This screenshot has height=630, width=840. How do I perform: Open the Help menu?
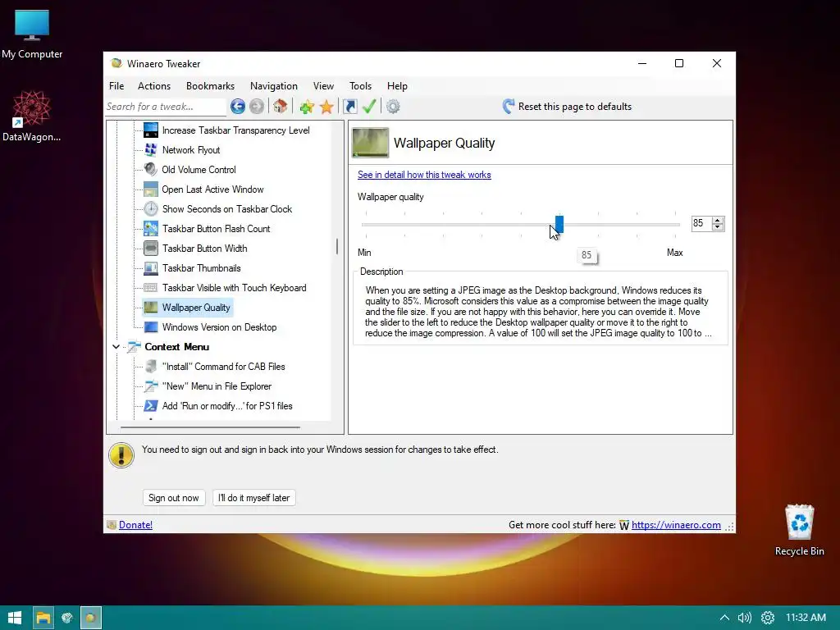pos(398,85)
